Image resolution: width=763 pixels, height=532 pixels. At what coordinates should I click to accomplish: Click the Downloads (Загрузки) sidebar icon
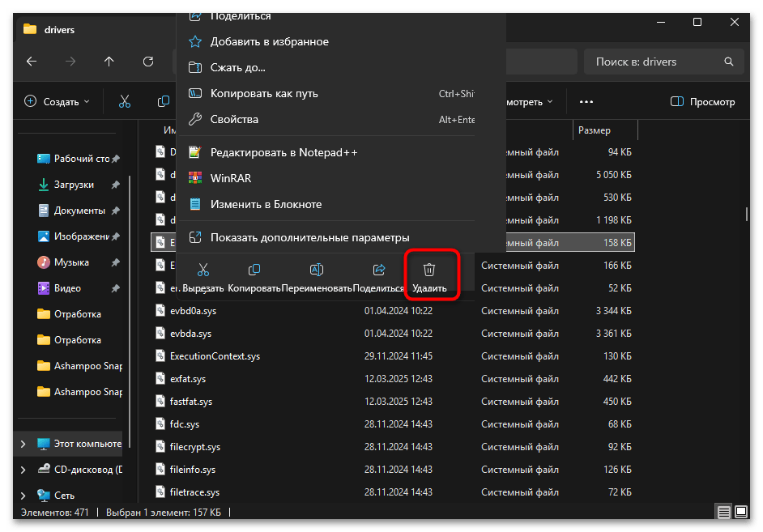(43, 185)
